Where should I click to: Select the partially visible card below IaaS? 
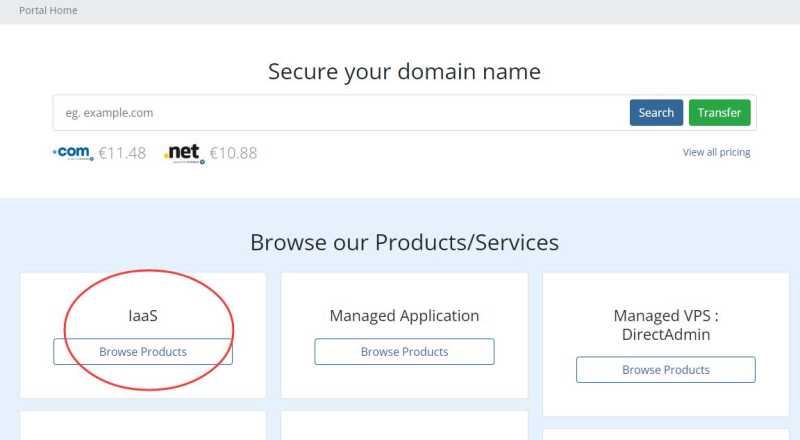[143, 426]
